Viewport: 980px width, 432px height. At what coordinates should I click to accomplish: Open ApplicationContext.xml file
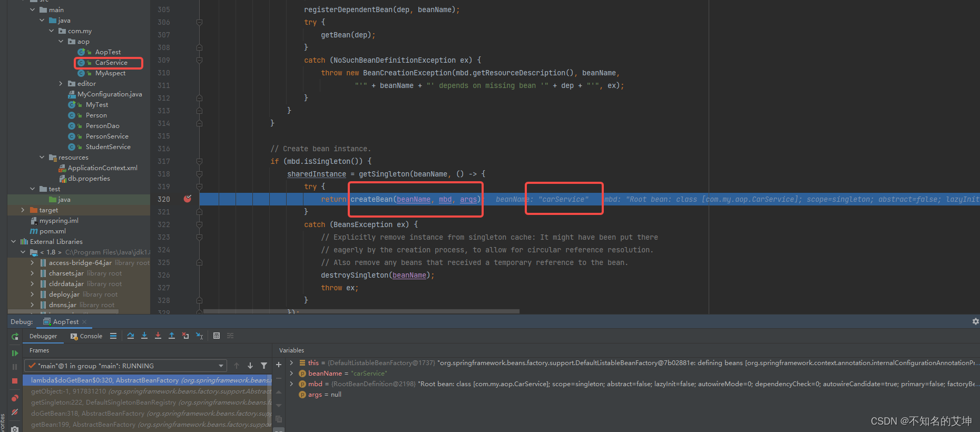click(x=102, y=168)
